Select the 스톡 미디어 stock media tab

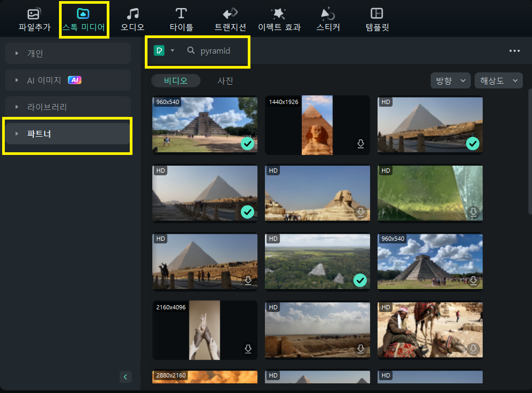(84, 20)
